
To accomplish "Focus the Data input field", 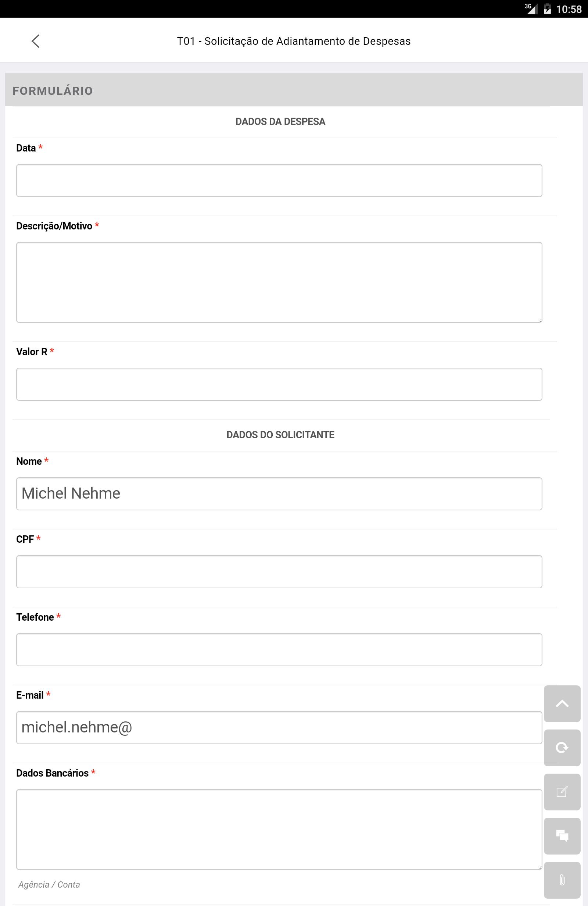I will coord(279,181).
